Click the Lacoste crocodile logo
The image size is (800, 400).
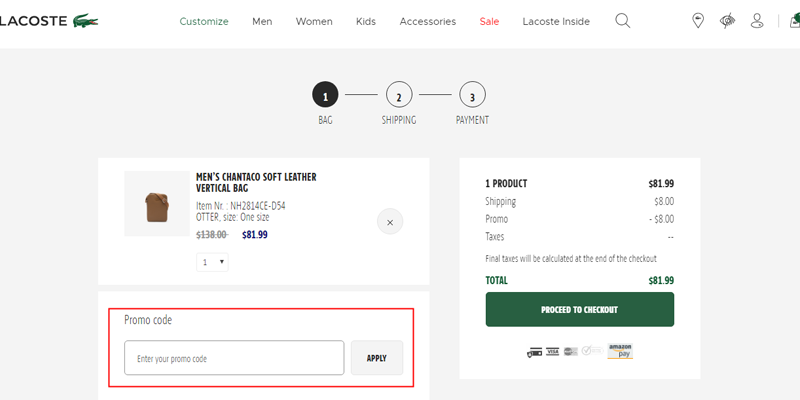point(86,21)
